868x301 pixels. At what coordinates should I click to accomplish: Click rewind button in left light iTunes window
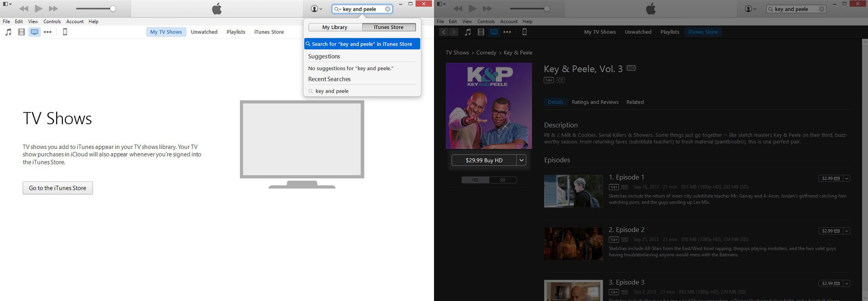click(24, 8)
